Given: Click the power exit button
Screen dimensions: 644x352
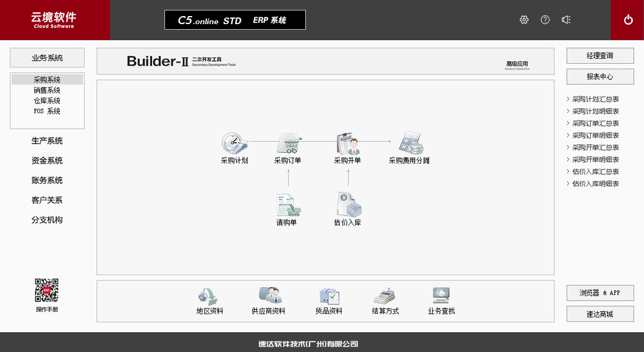Looking at the screenshot, I should coord(628,20).
